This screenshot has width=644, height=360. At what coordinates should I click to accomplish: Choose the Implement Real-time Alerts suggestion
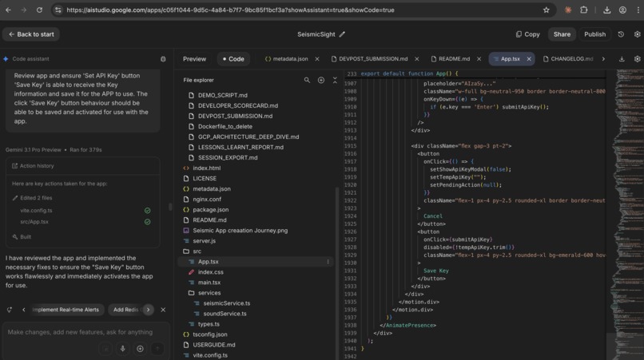(x=66, y=310)
